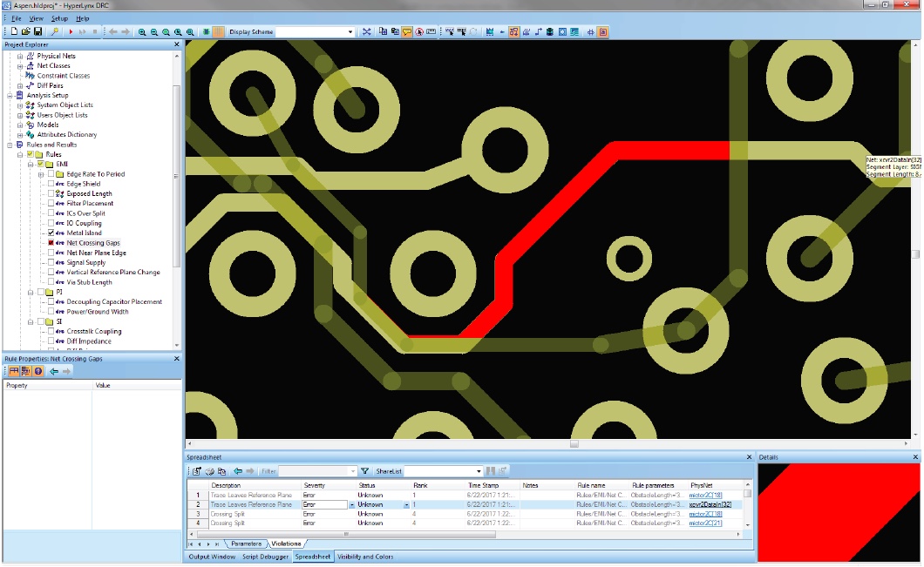Click the last orange icon in main toolbar
The image size is (924, 567).
click(603, 32)
